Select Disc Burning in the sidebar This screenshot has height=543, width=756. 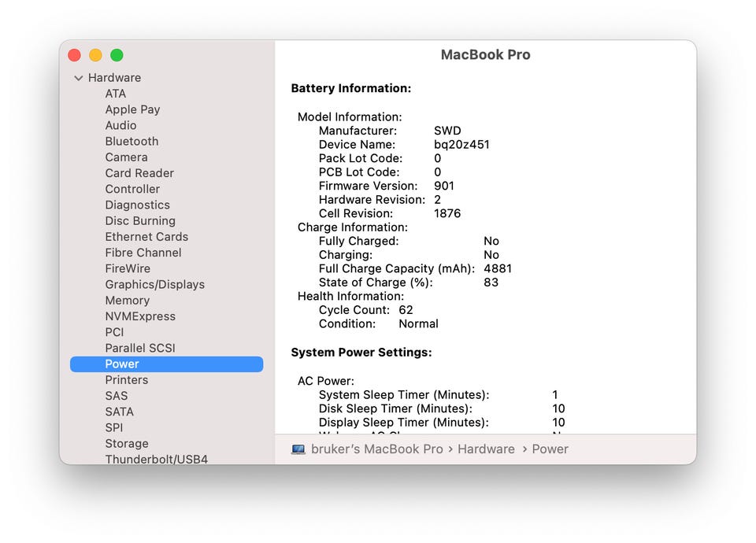click(x=140, y=220)
